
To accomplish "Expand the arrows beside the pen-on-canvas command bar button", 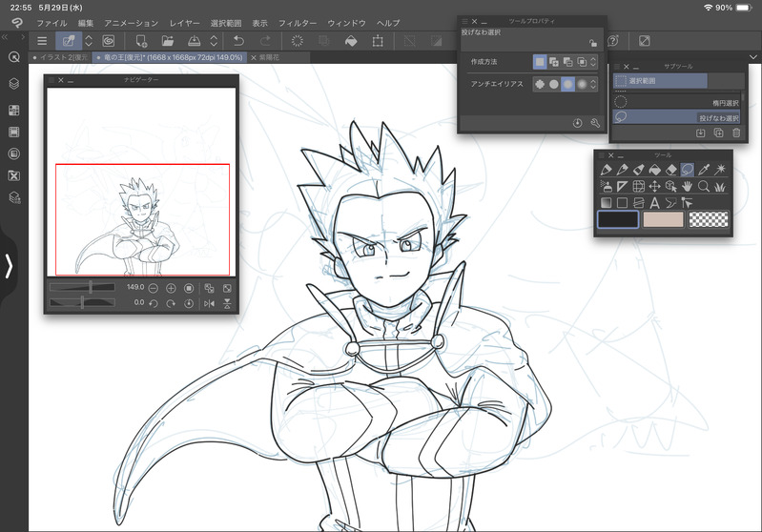I will tap(89, 41).
